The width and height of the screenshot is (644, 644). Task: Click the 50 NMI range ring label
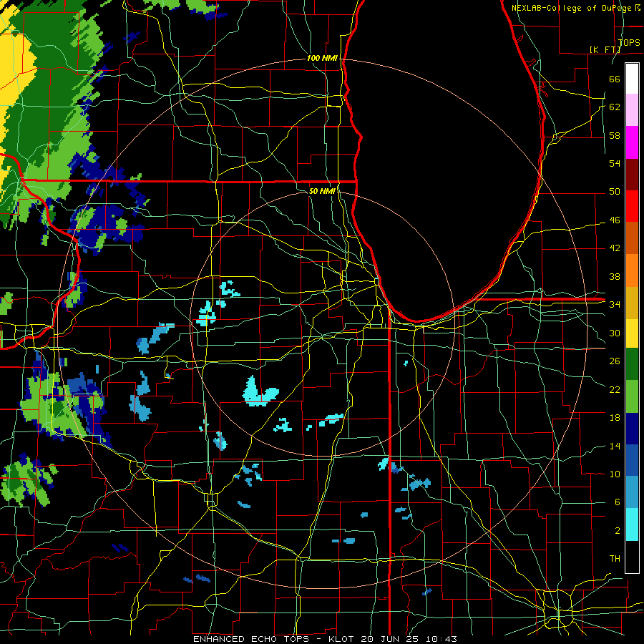tap(322, 191)
